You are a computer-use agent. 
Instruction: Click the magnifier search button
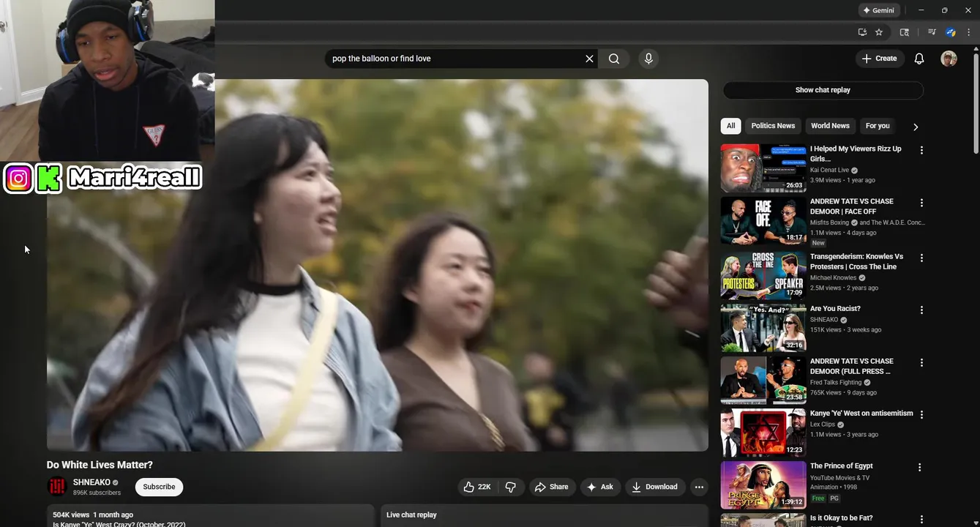[614, 59]
